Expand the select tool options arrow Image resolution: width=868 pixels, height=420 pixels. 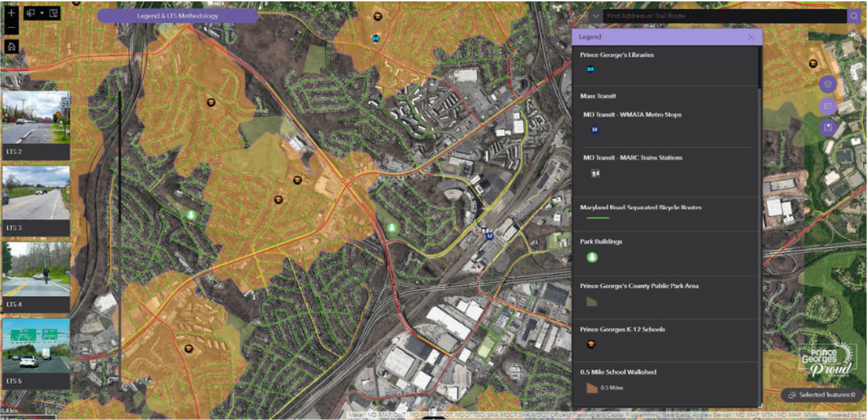pos(42,13)
